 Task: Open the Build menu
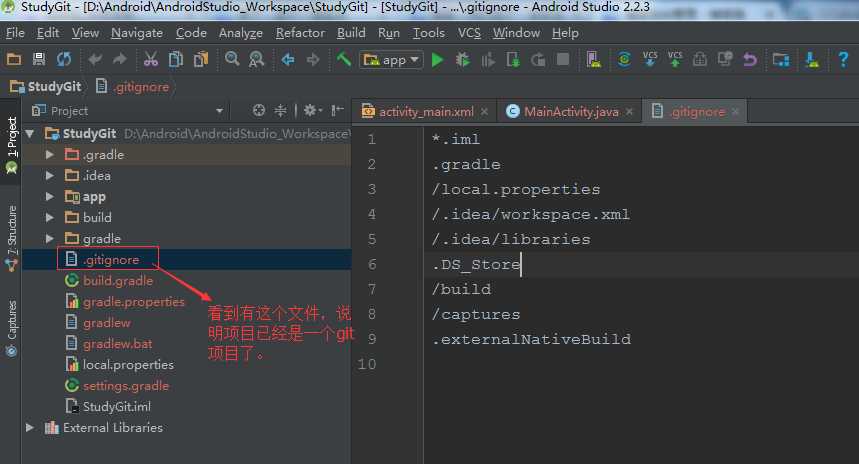[351, 33]
